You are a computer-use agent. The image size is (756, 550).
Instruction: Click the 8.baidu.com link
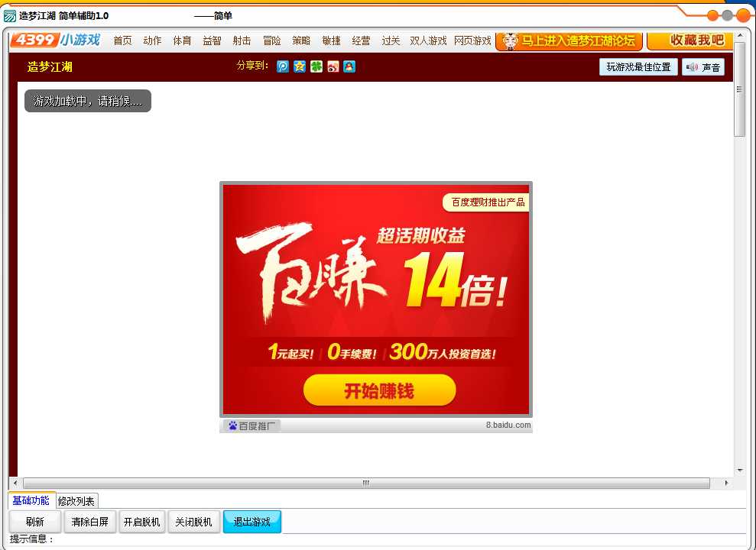[x=508, y=425]
